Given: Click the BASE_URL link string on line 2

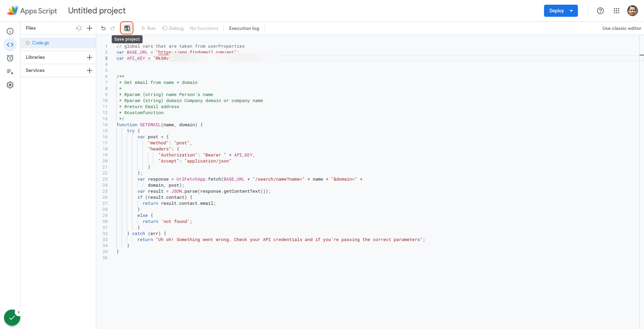Looking at the screenshot, I should coord(197,52).
